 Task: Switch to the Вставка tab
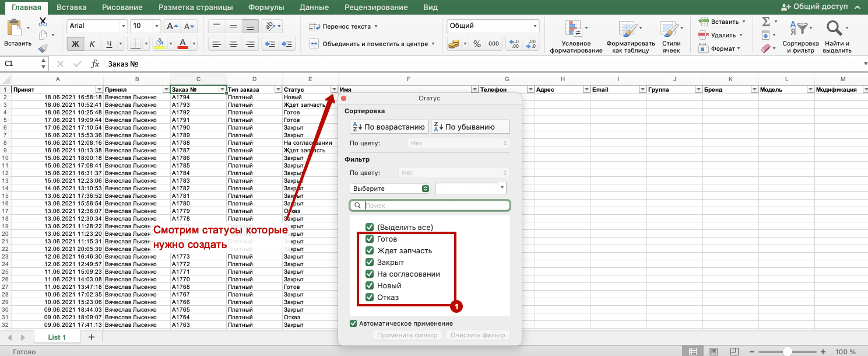(x=72, y=7)
